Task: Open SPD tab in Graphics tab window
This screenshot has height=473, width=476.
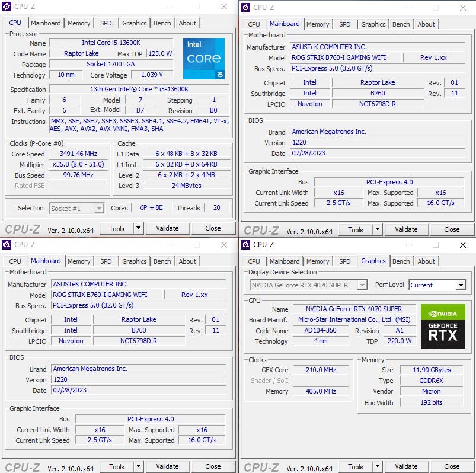Action: (344, 261)
